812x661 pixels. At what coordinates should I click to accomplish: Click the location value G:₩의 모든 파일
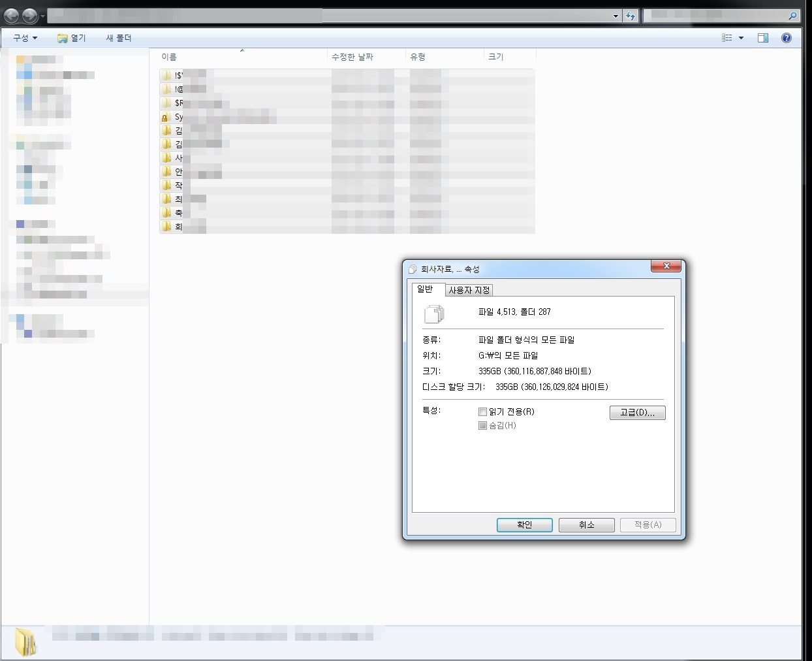pyautogui.click(x=508, y=355)
